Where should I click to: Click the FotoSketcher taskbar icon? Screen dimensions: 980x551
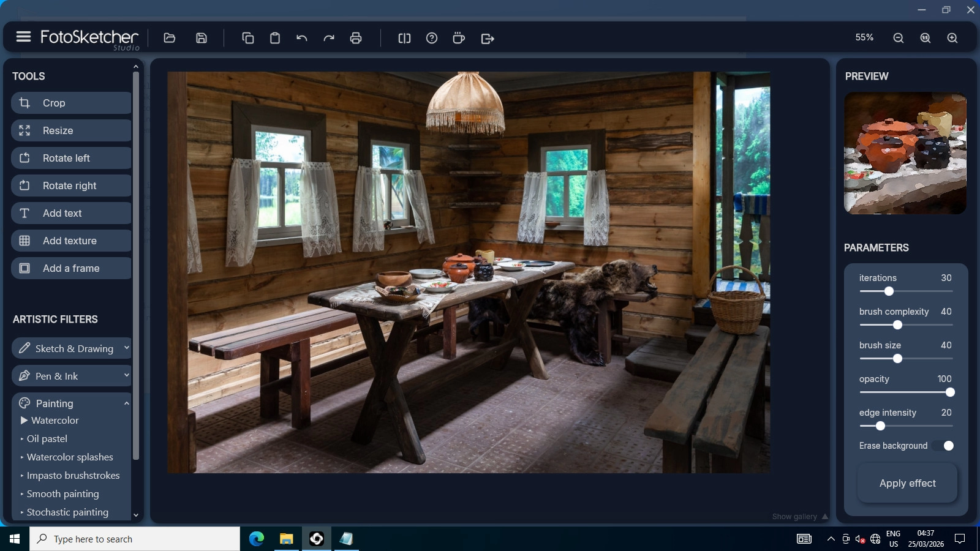coord(317,539)
